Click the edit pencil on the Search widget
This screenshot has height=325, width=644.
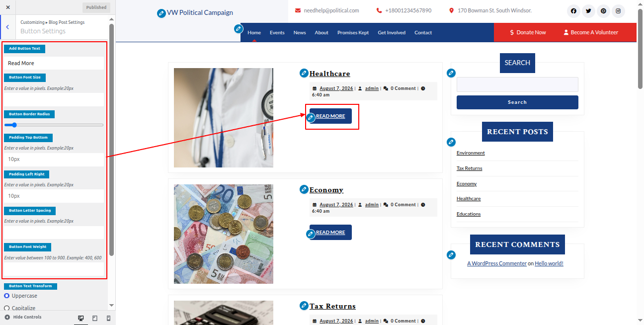point(451,73)
